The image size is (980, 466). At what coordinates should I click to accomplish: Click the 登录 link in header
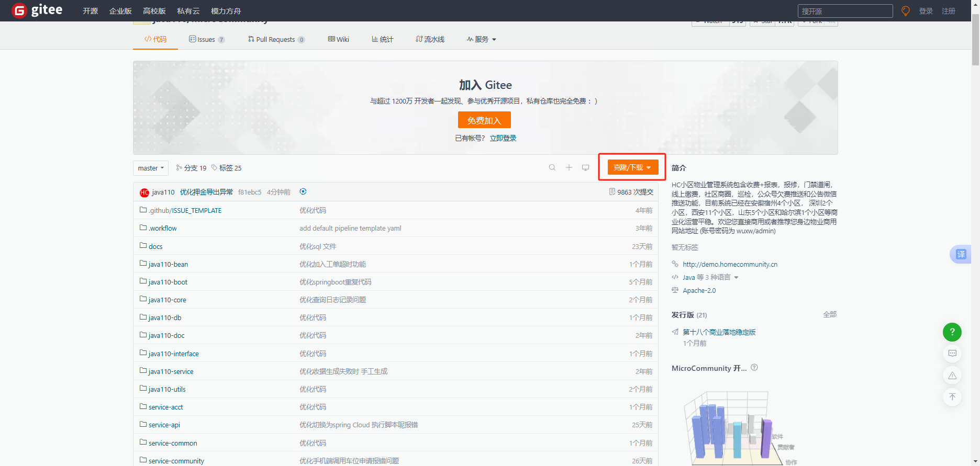926,11
